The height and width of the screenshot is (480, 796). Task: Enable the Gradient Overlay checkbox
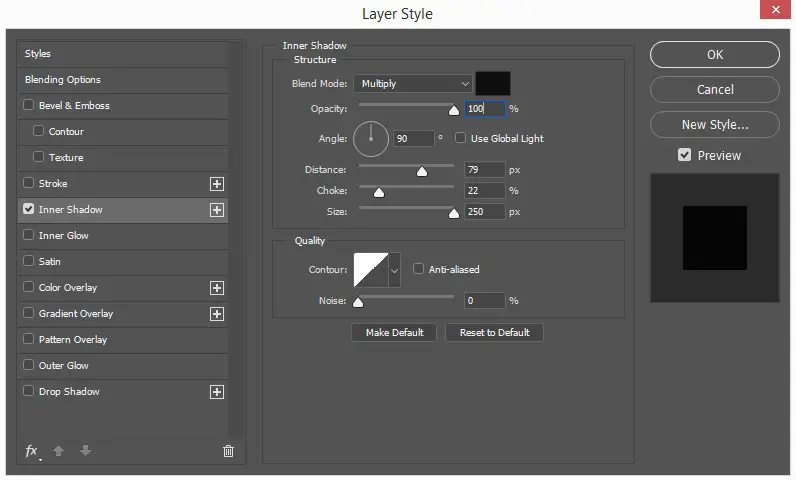[28, 313]
